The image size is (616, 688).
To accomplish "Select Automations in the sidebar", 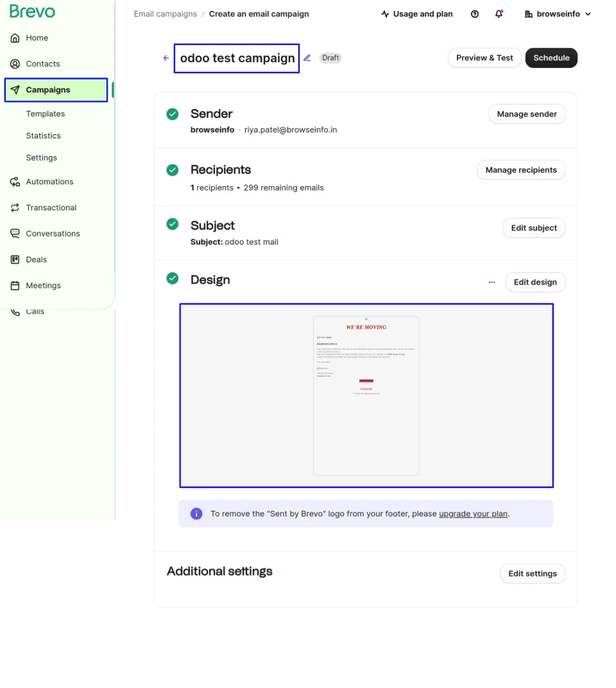I will (x=49, y=182).
